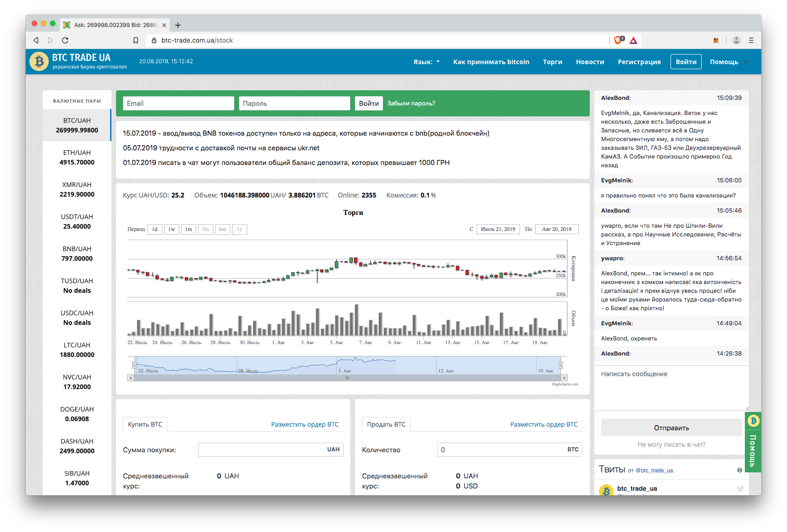Screen dimensions: 787x532
Task: Click the bitcoin icon above the Помощь side tab
Action: [x=754, y=421]
